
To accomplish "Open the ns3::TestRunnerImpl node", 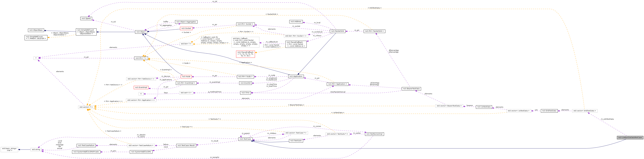I will [x=374, y=134].
